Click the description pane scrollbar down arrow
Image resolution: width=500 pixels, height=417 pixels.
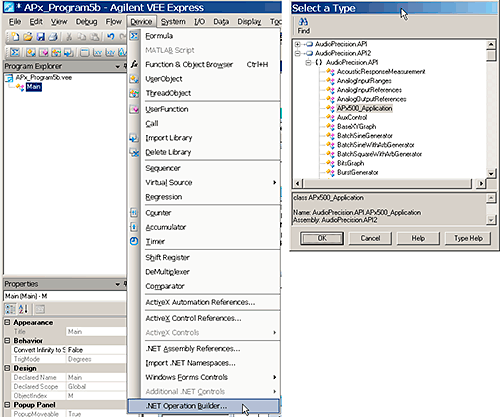pyautogui.click(x=491, y=220)
